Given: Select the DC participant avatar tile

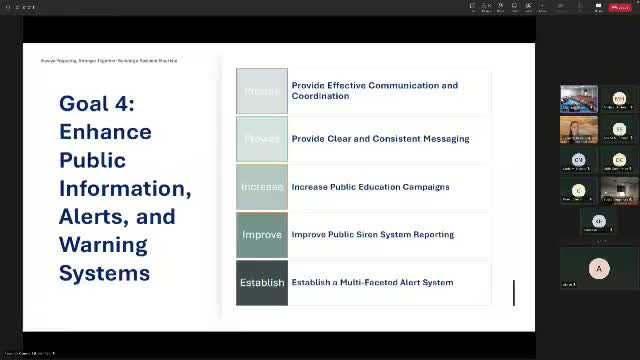Looking at the screenshot, I should click(x=619, y=160).
